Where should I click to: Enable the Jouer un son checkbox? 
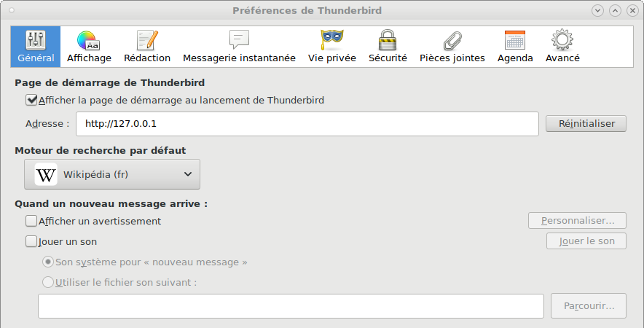tap(31, 241)
